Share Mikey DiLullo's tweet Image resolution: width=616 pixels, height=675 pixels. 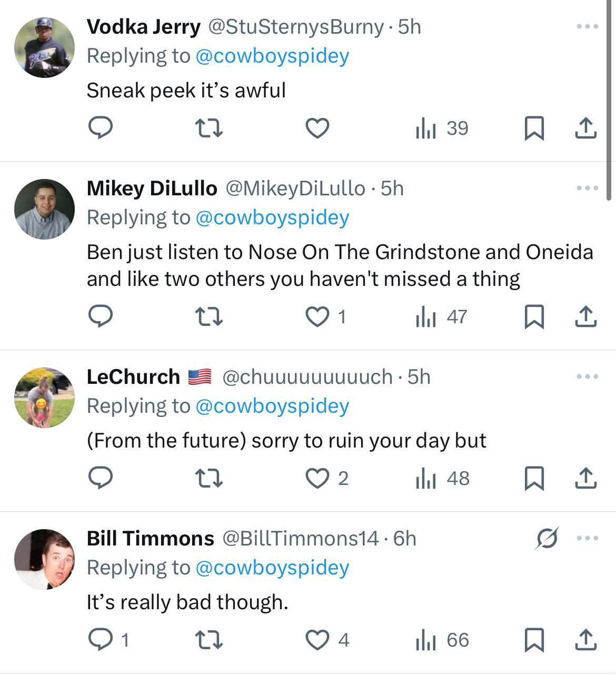point(585,316)
